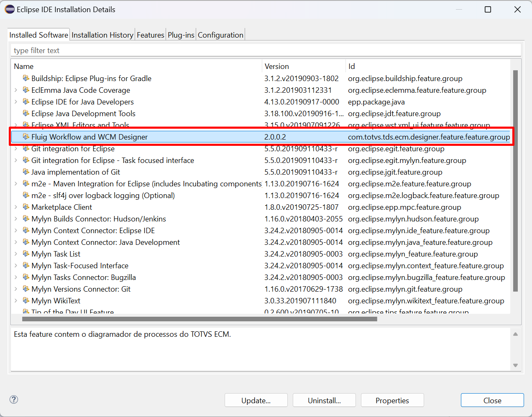
Task: Click the Eclipse logo in title bar
Action: tap(9, 9)
